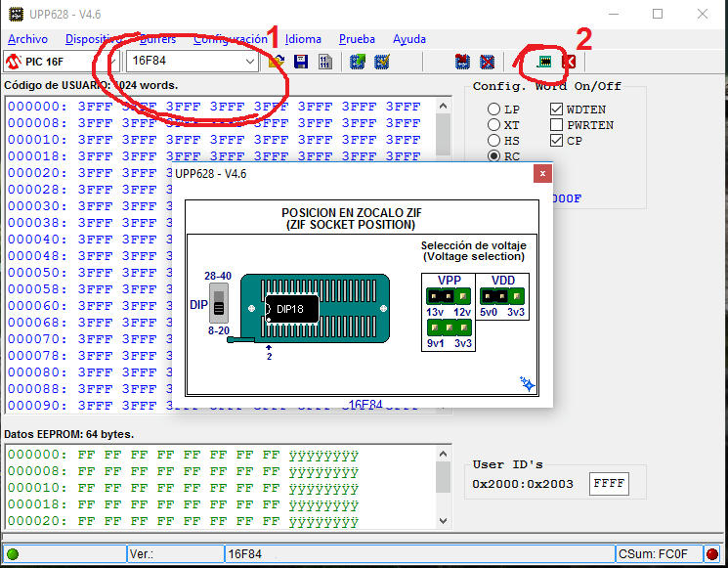Open the Buffers menu
Viewport: 728px width, 568px height.
[x=157, y=39]
